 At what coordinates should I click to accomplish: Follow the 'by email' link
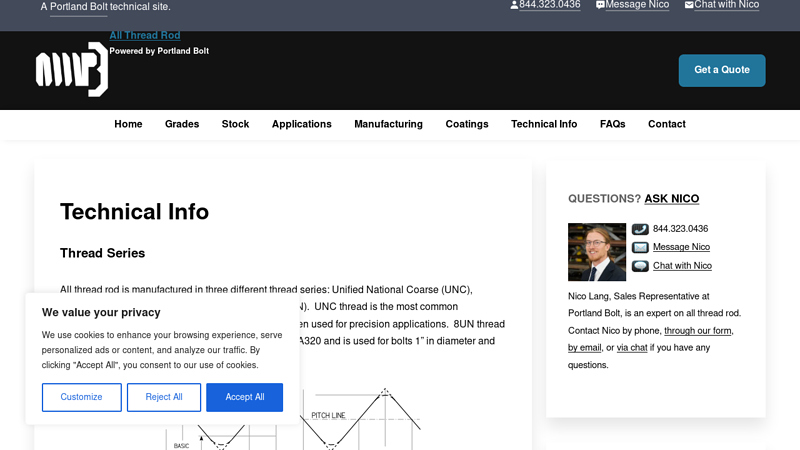[x=585, y=347]
